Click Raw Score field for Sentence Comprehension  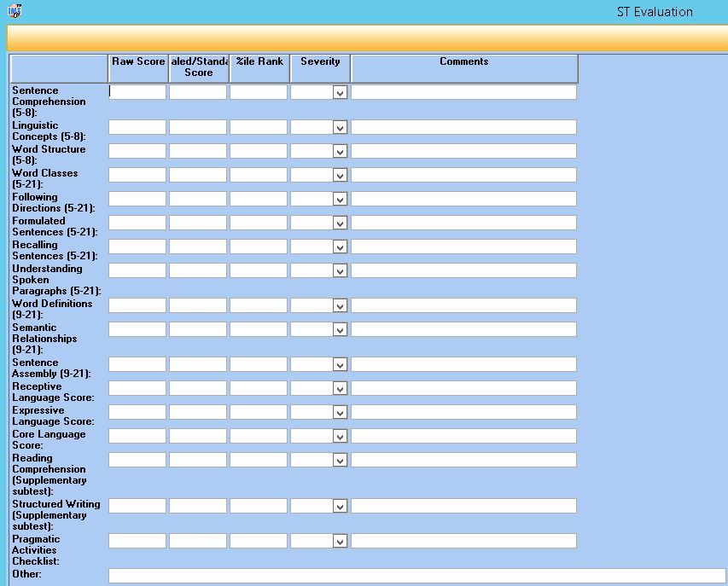click(x=137, y=92)
